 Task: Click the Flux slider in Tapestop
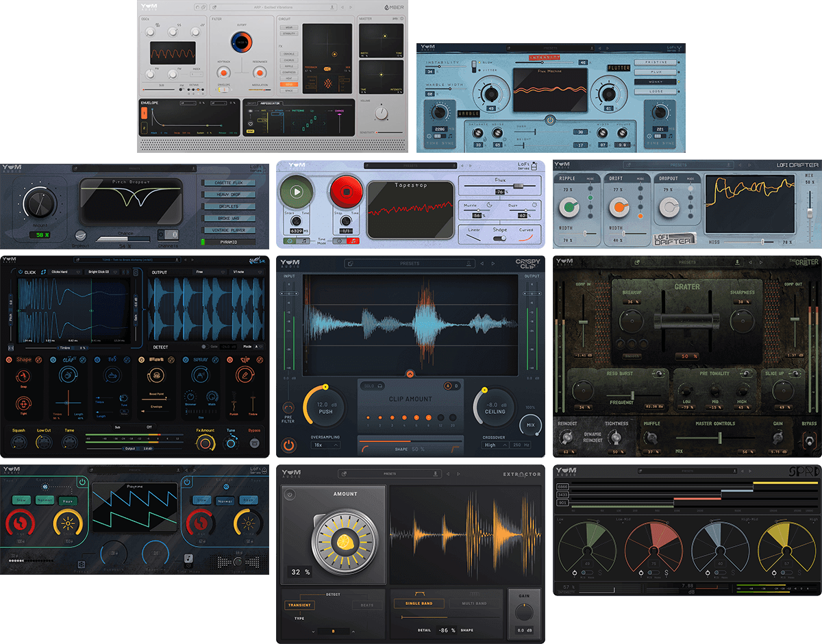coord(518,186)
